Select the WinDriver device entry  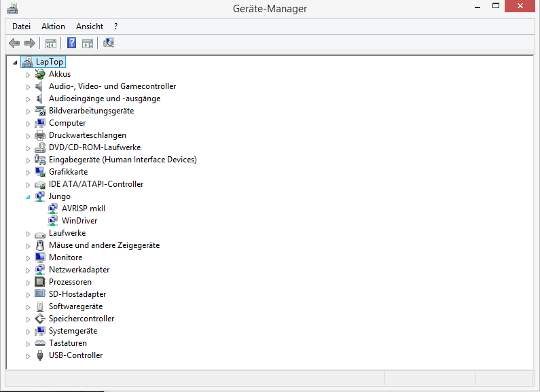click(79, 221)
